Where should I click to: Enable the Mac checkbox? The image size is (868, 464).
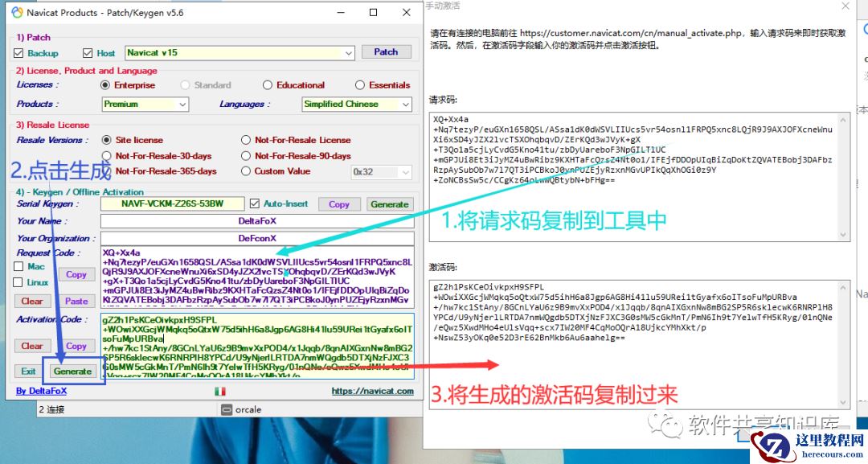pos(18,266)
